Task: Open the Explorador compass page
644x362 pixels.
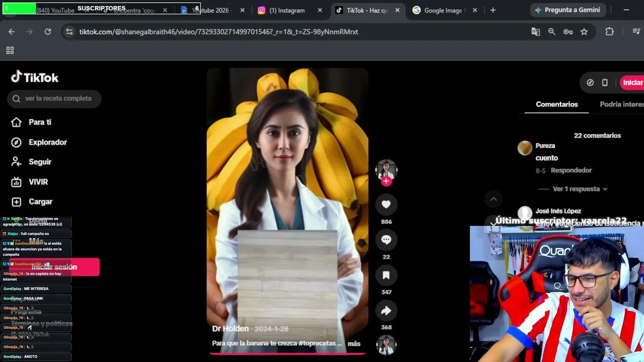Action: tap(39, 142)
